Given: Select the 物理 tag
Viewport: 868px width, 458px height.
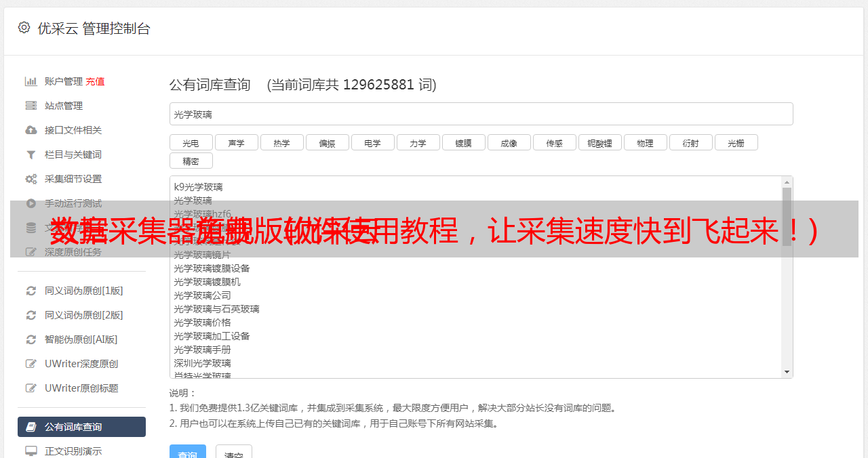Looking at the screenshot, I should click(x=645, y=142).
